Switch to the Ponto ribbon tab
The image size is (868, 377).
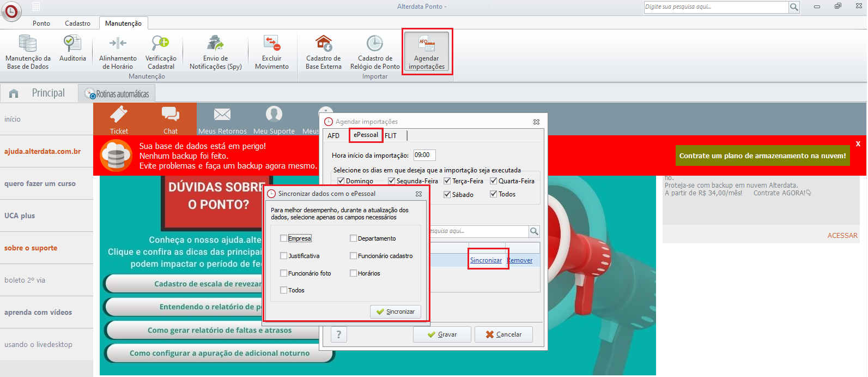(41, 23)
